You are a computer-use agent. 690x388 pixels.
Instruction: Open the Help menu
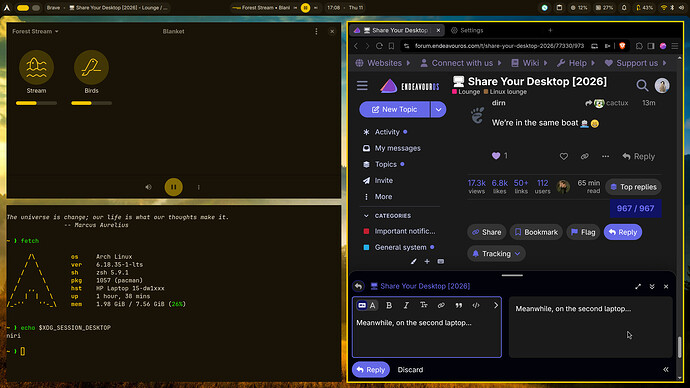click(x=576, y=63)
